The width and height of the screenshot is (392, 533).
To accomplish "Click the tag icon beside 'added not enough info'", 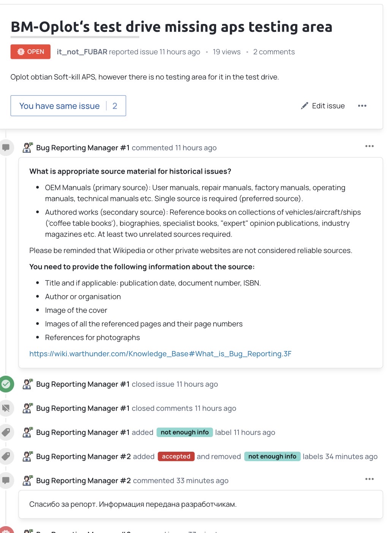I will (6, 432).
